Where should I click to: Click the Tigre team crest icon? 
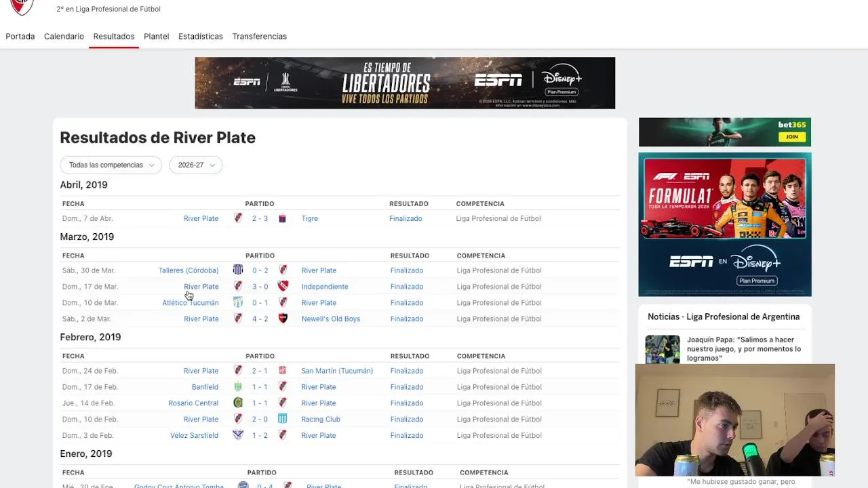coord(283,218)
